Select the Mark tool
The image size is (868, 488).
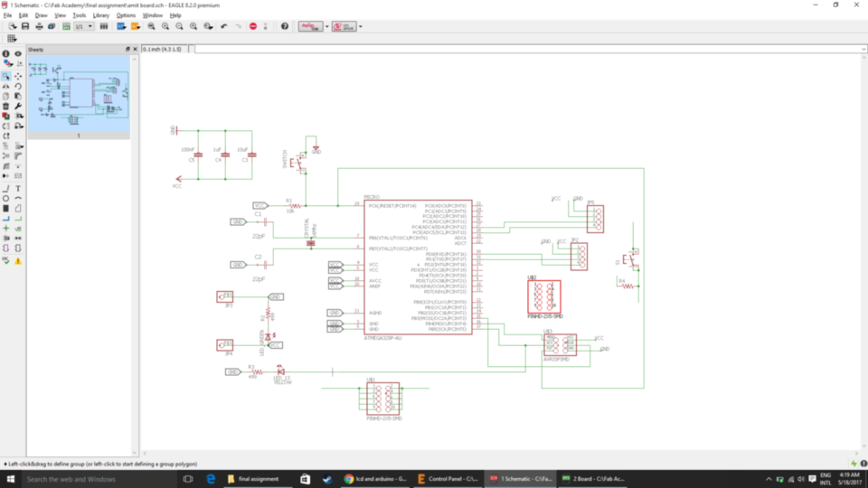[x=18, y=64]
